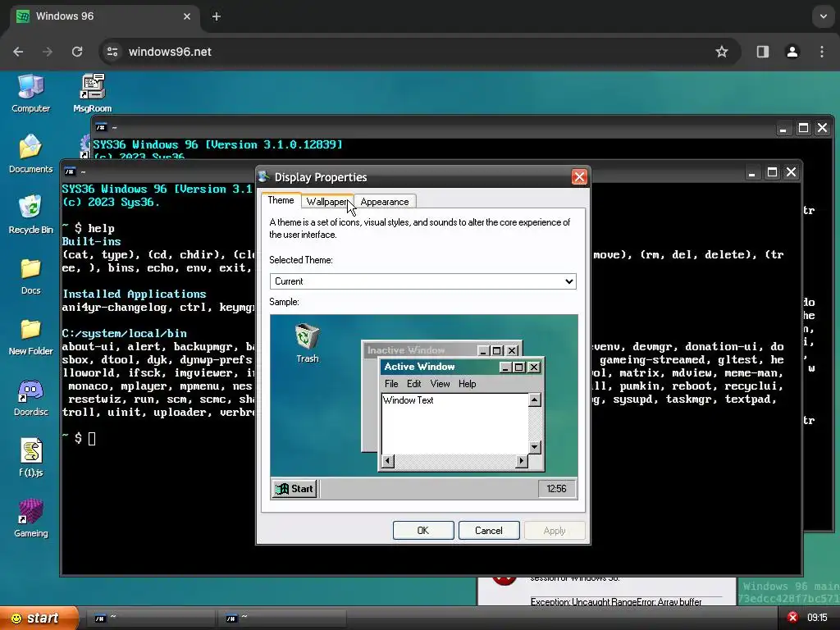This screenshot has height=630, width=840.
Task: Click File menu in sample Active Window
Action: [391, 384]
